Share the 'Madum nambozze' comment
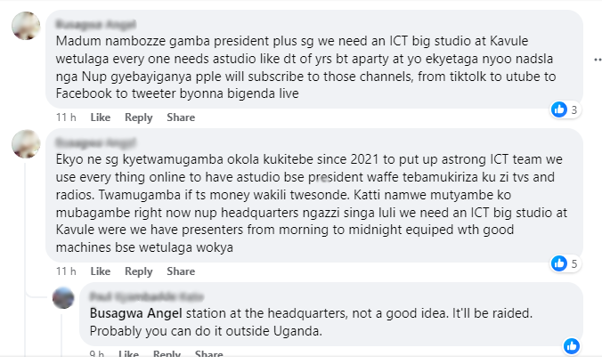The height and width of the screenshot is (364, 602). click(181, 117)
